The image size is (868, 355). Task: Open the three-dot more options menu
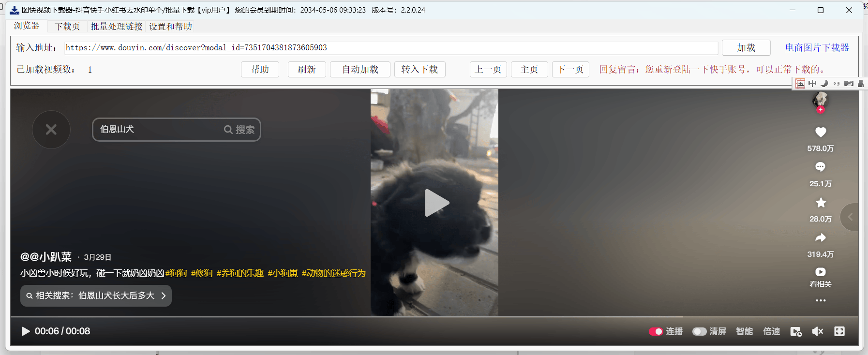(x=821, y=300)
